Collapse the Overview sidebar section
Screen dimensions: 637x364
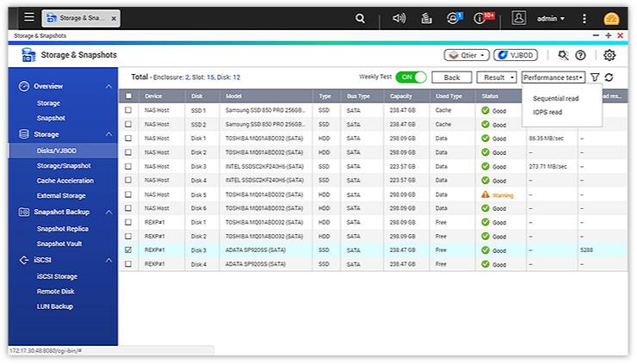(108, 86)
